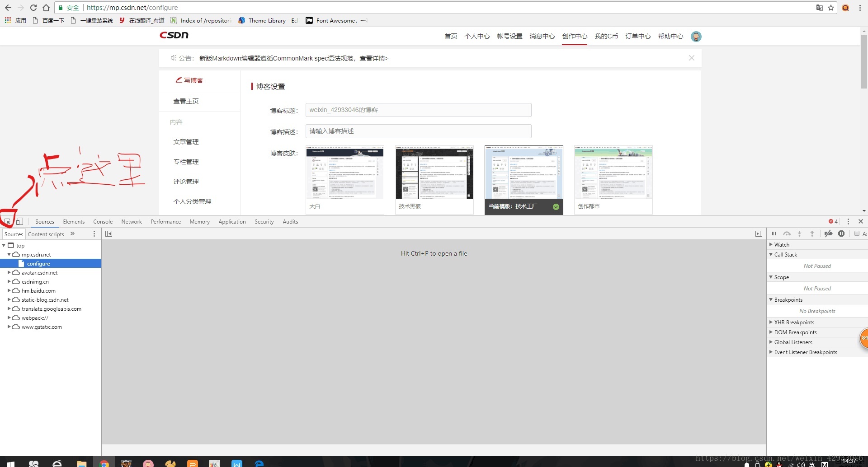
Task: Click the 博客标题 input field
Action: [x=418, y=110]
